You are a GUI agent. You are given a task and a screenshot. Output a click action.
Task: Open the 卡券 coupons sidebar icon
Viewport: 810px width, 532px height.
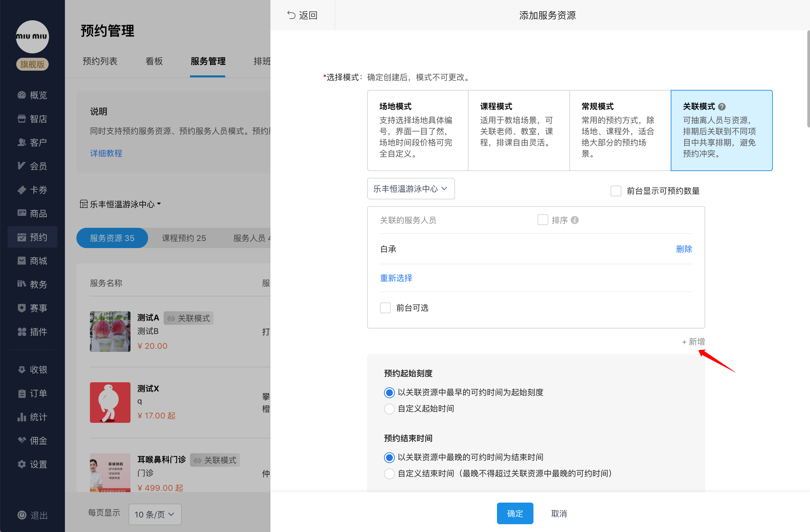21,190
